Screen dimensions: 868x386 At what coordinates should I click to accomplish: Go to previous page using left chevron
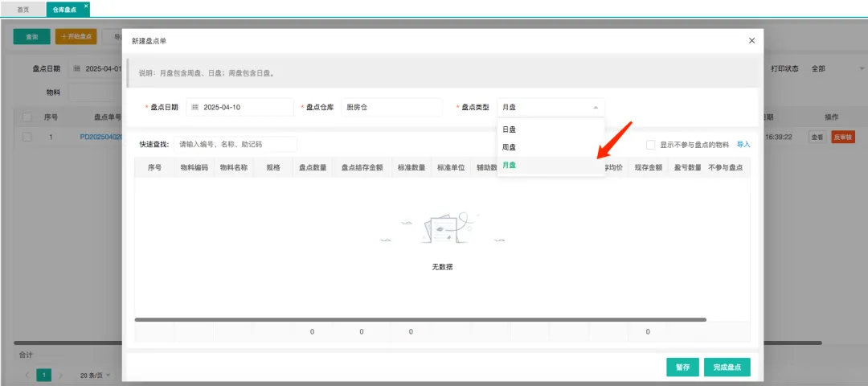pos(27,375)
